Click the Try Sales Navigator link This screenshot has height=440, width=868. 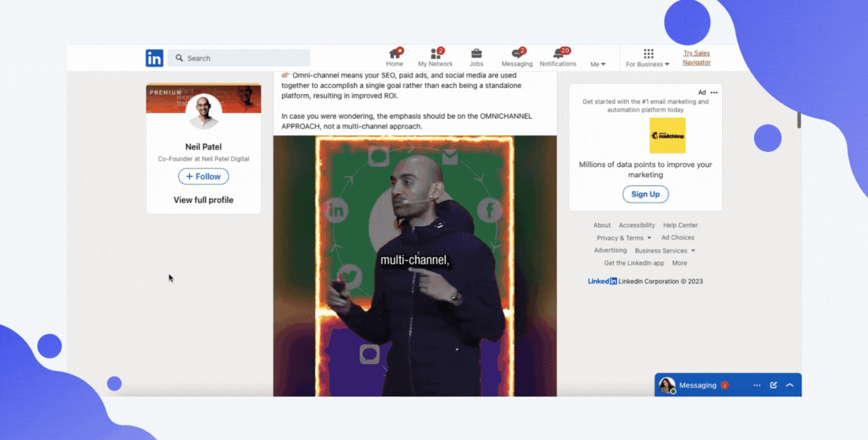[696, 58]
